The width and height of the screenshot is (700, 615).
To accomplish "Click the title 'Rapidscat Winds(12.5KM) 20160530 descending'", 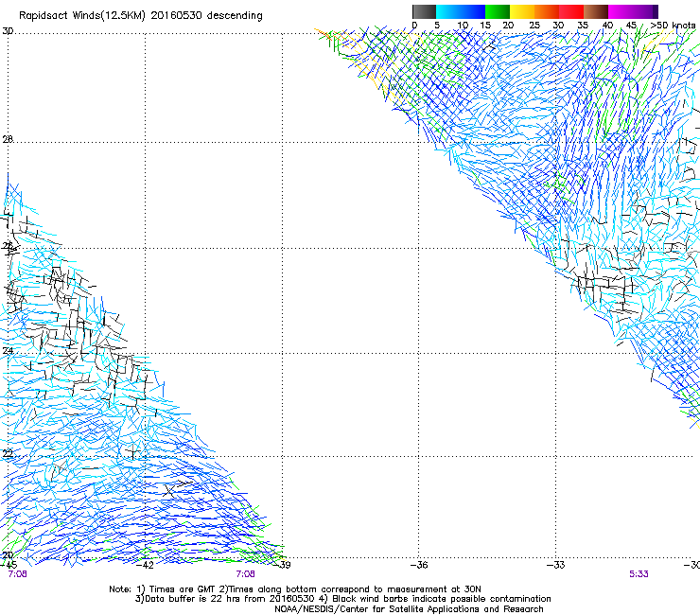I will (141, 15).
